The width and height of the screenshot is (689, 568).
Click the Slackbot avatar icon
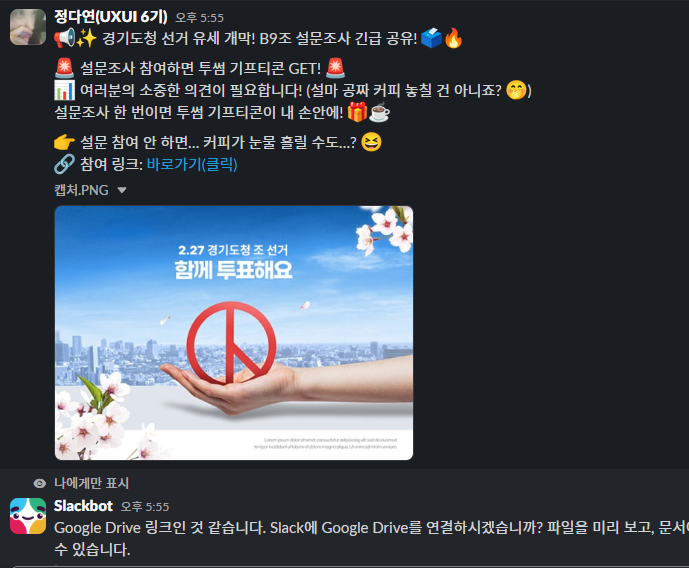tap(28, 516)
